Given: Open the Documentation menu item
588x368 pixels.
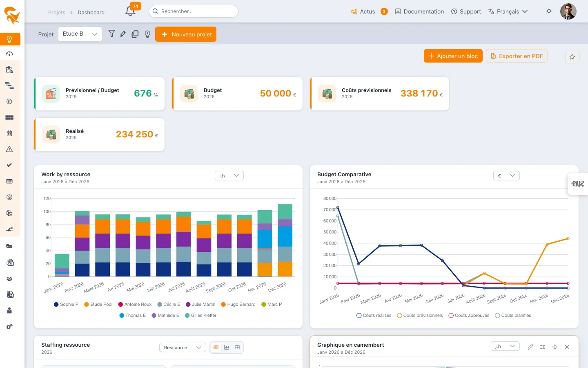Looking at the screenshot, I should pyautogui.click(x=419, y=11).
